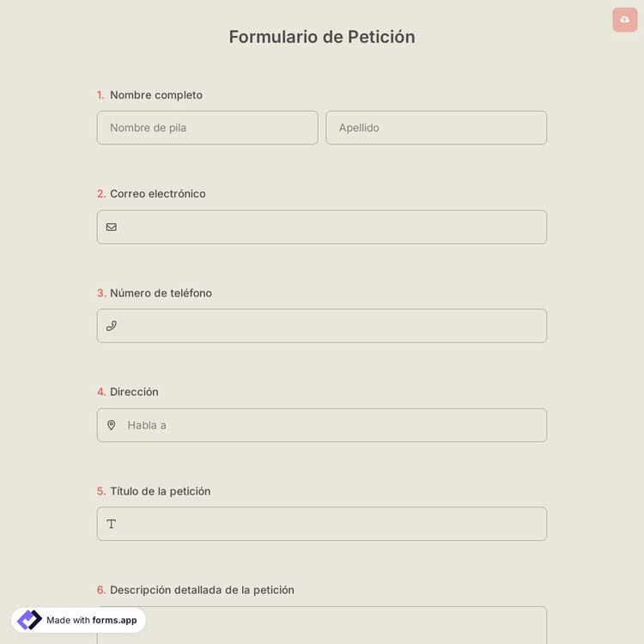
Task: Click the forms.app diamond logo icon
Action: tap(29, 620)
